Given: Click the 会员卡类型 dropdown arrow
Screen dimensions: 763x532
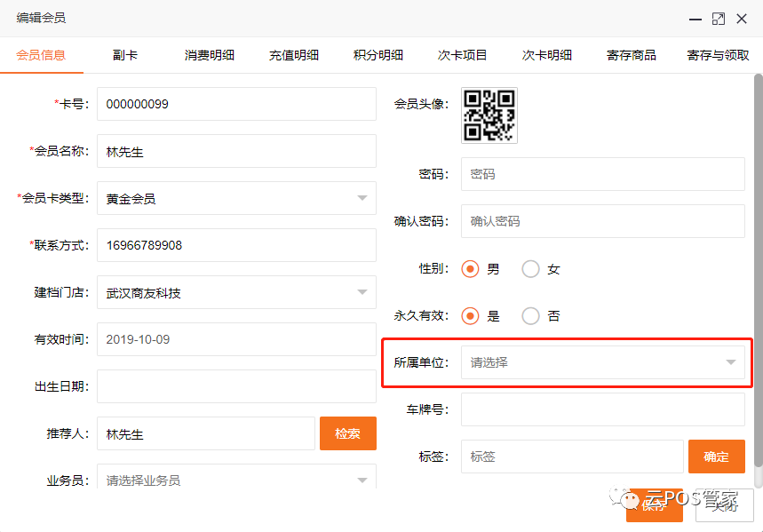Looking at the screenshot, I should click(x=362, y=198).
